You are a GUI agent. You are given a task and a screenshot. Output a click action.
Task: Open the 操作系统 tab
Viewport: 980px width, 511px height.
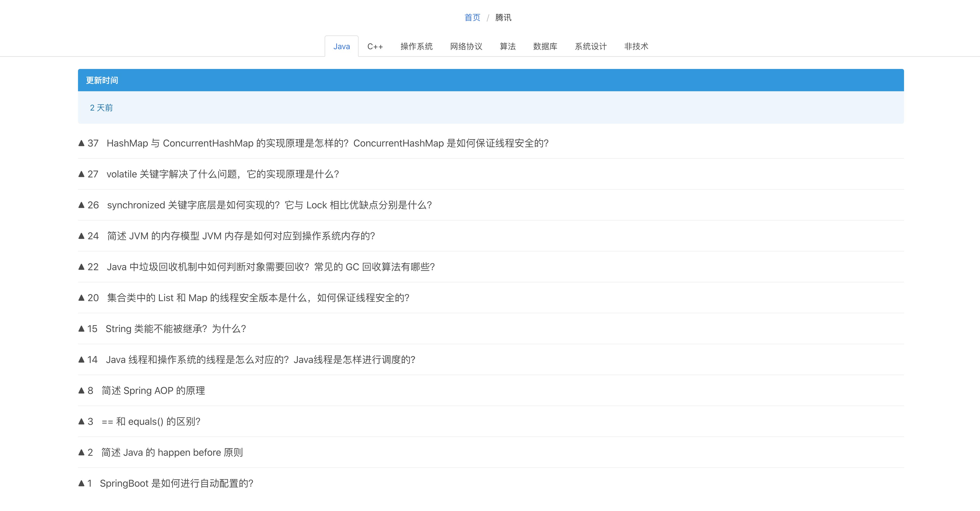click(x=416, y=46)
